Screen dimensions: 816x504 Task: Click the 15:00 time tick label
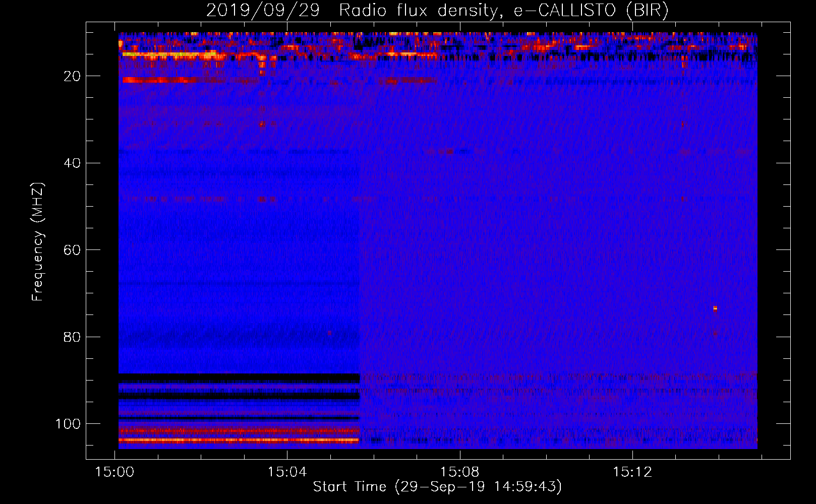[x=114, y=472]
